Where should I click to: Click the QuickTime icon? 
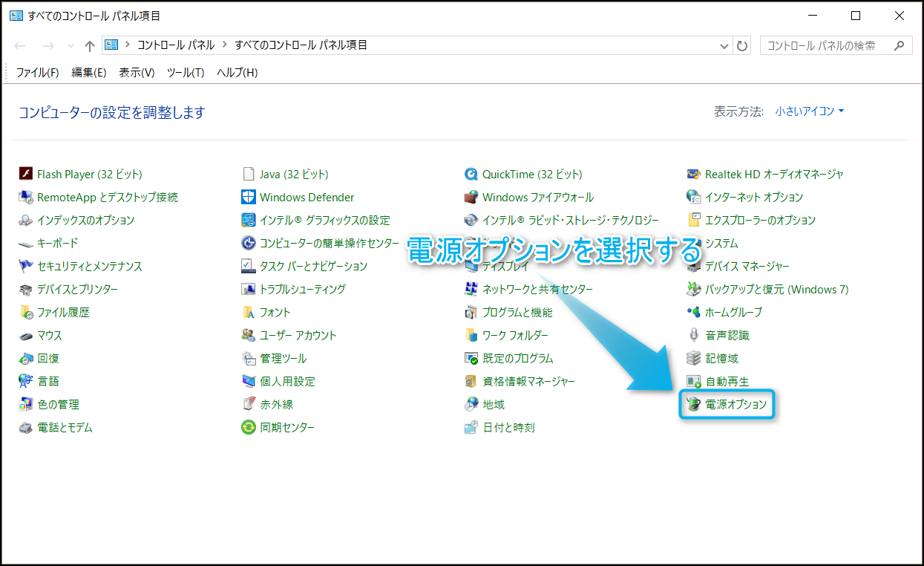click(471, 175)
